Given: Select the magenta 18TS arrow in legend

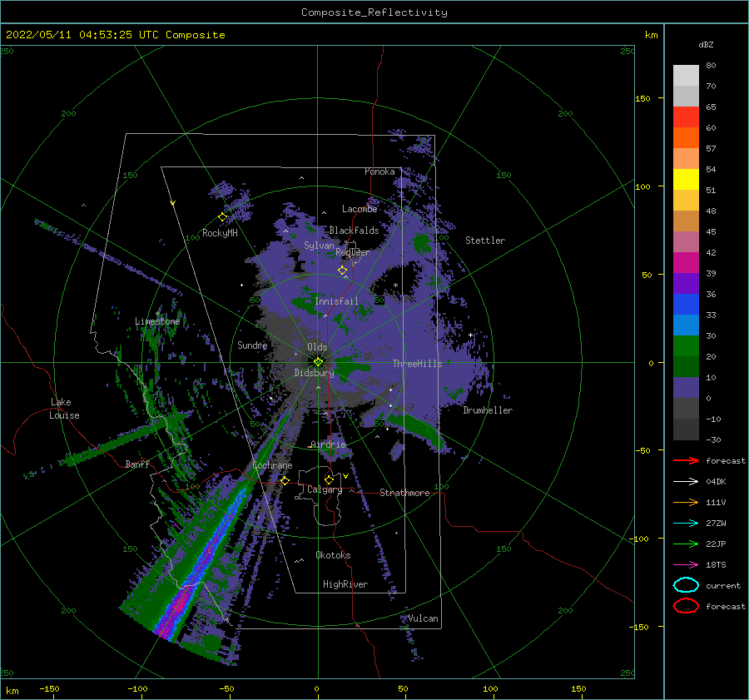Looking at the screenshot, I should 686,565.
